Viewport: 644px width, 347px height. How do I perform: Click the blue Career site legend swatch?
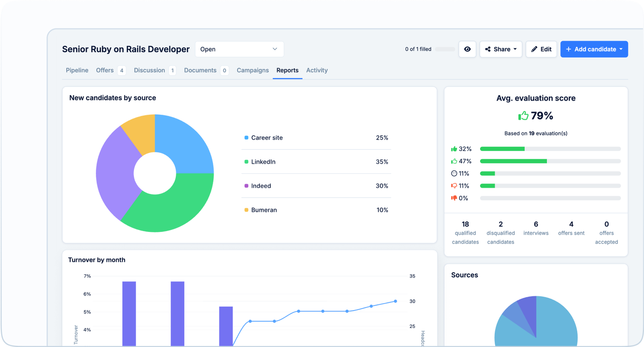[246, 138]
